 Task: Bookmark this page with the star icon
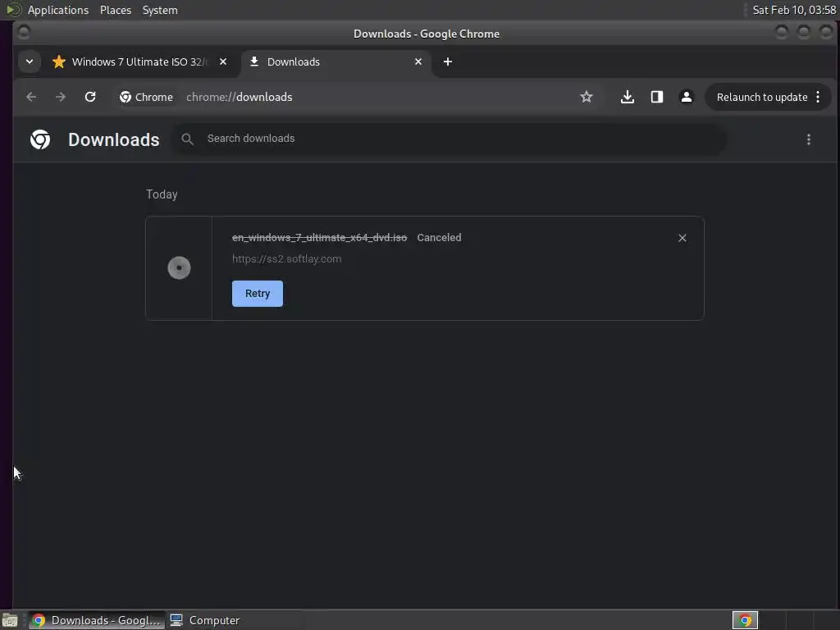(x=586, y=97)
